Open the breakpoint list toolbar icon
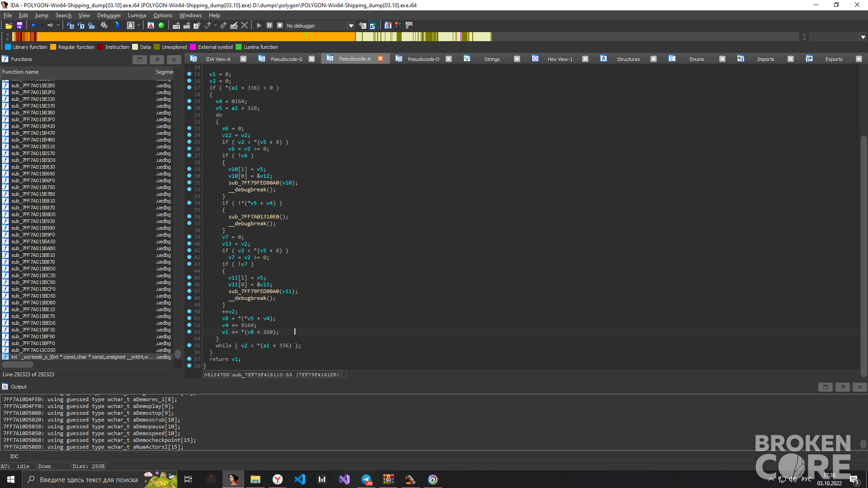The width and height of the screenshot is (868, 488). tap(388, 25)
